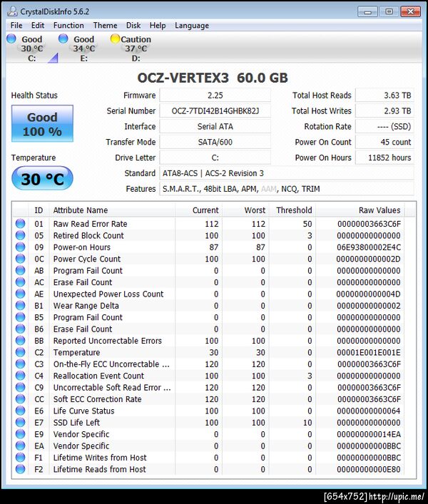The height and width of the screenshot is (504, 428).
Task: Click status icon for Life Curve Status
Action: [x=20, y=411]
